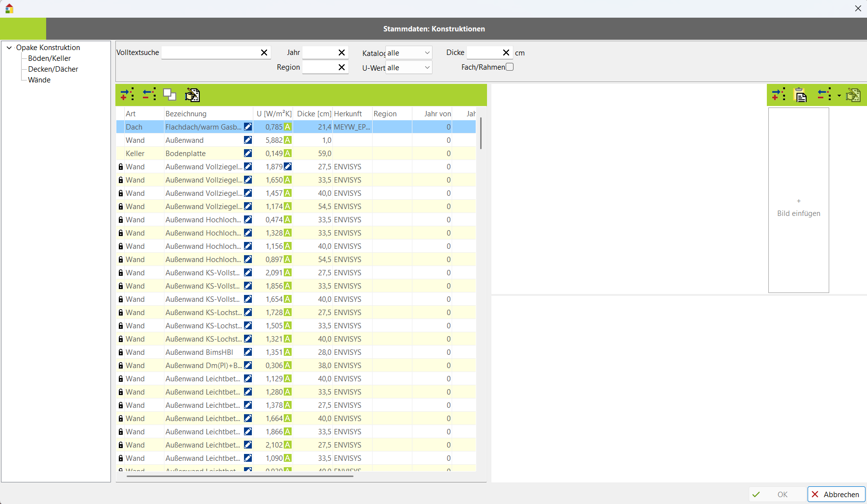The width and height of the screenshot is (867, 504).
Task: Enable the Fach/Rahmen checkbox
Action: (x=510, y=67)
